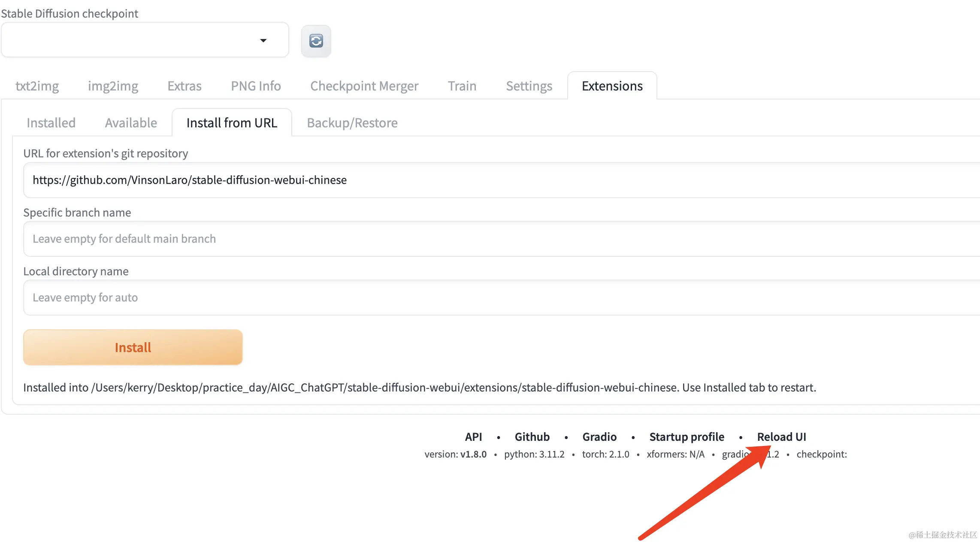Viewport: 980px width, 542px height.
Task: Switch to the txt2img tab
Action: pos(37,86)
